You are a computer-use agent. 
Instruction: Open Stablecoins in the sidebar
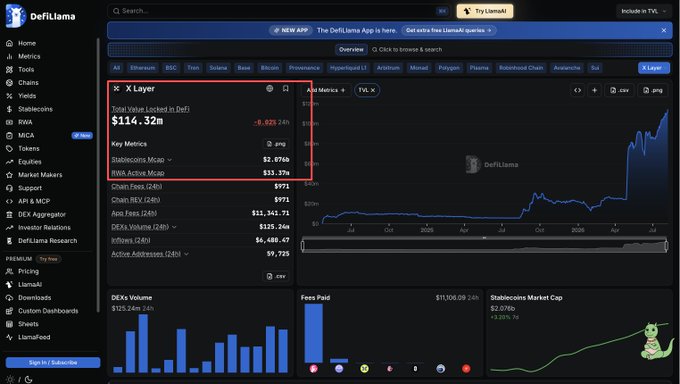(29, 109)
